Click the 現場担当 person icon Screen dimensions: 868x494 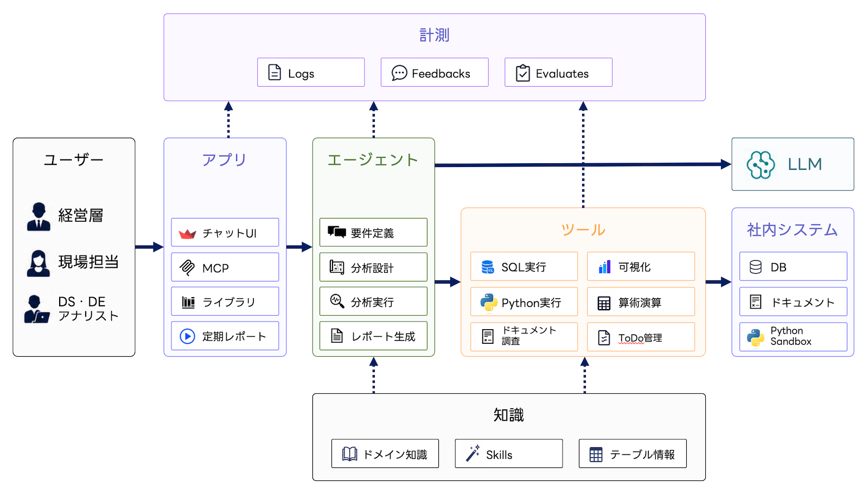pos(39,264)
